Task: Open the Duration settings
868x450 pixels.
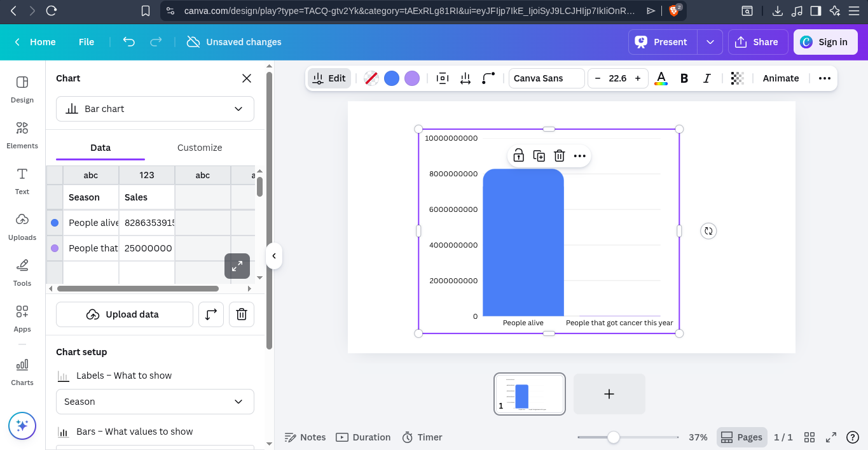Action: (x=363, y=437)
